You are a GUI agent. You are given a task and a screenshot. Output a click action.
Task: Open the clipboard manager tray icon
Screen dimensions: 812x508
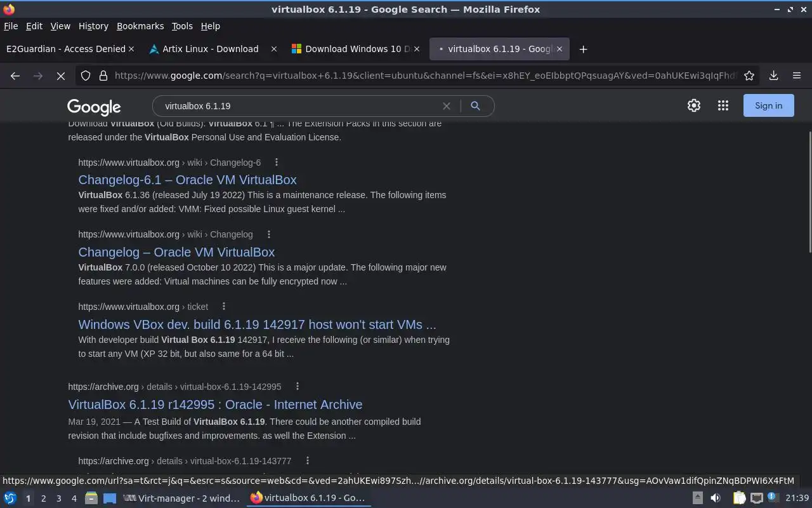pos(739,498)
